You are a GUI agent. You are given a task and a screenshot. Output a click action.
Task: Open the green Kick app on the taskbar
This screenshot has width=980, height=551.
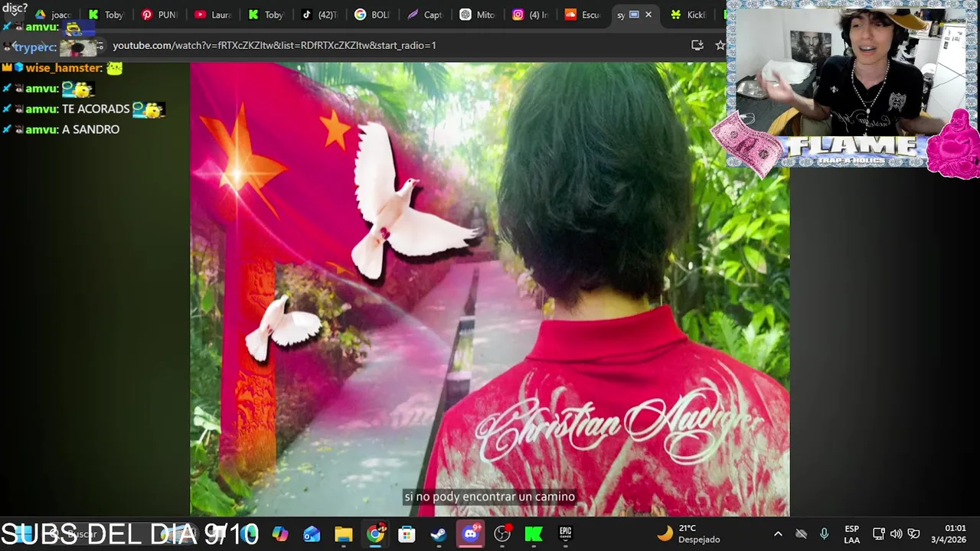(534, 534)
